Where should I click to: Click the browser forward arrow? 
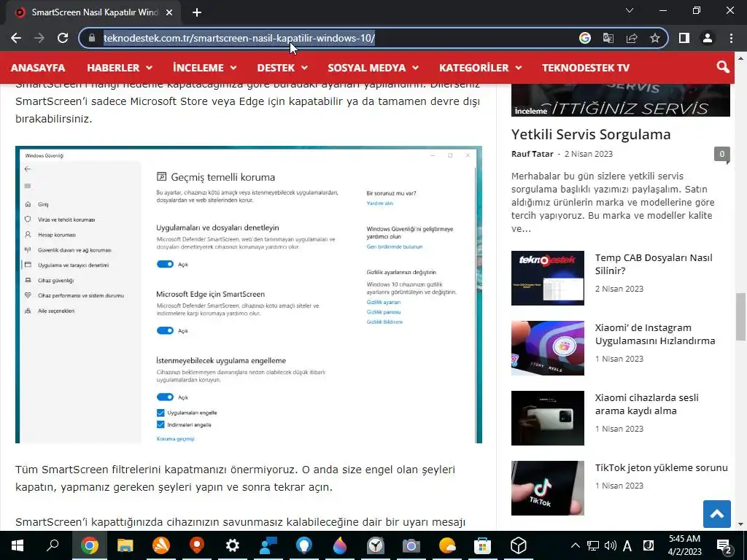click(39, 38)
